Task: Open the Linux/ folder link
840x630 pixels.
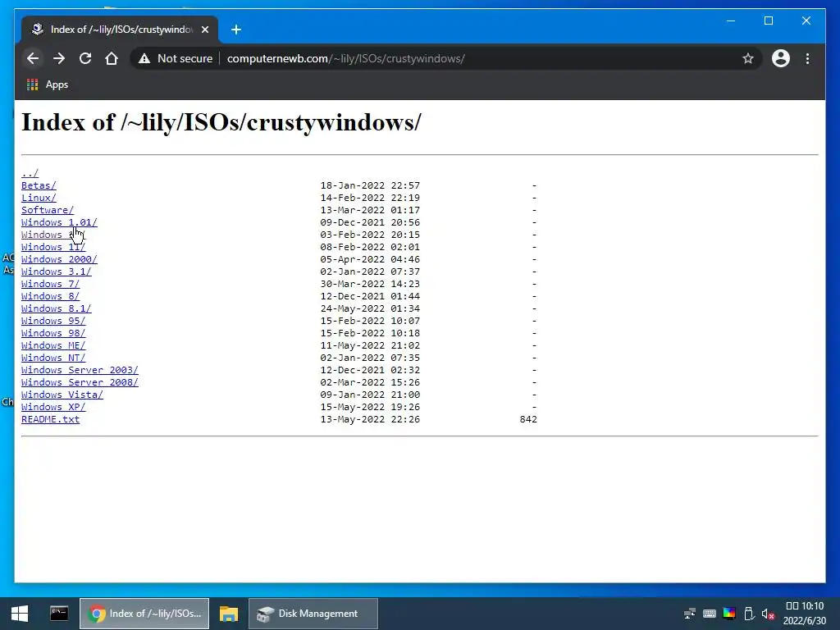Action: pyautogui.click(x=39, y=198)
